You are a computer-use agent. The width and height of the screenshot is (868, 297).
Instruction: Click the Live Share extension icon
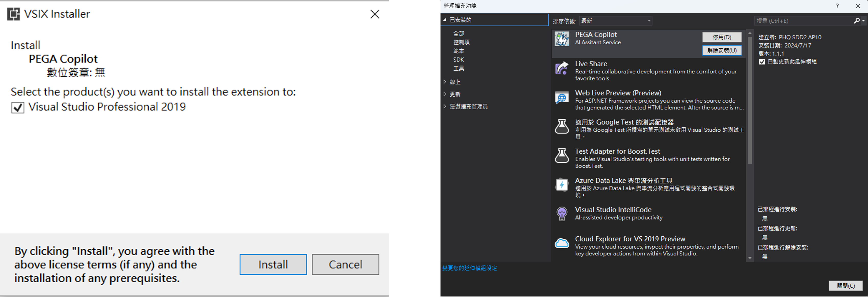(x=562, y=68)
